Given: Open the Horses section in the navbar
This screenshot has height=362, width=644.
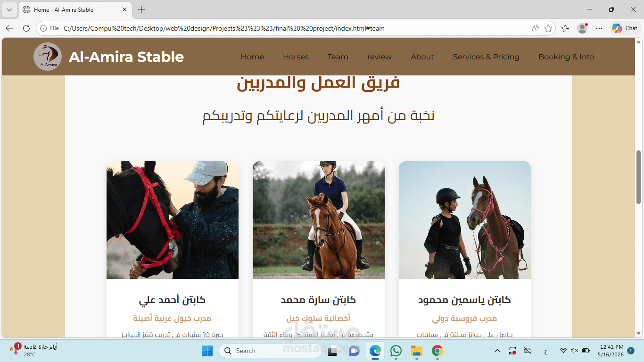Looking at the screenshot, I should [x=296, y=57].
